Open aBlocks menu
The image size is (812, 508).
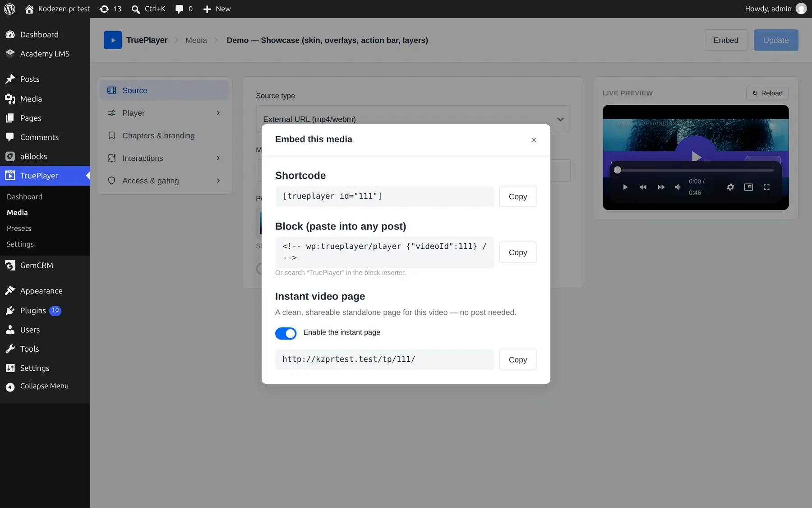point(45,157)
